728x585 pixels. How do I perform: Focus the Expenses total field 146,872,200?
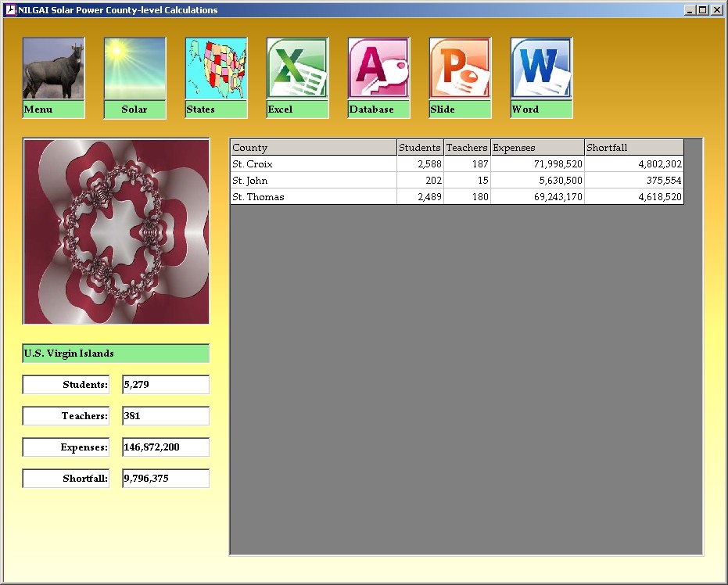click(166, 447)
